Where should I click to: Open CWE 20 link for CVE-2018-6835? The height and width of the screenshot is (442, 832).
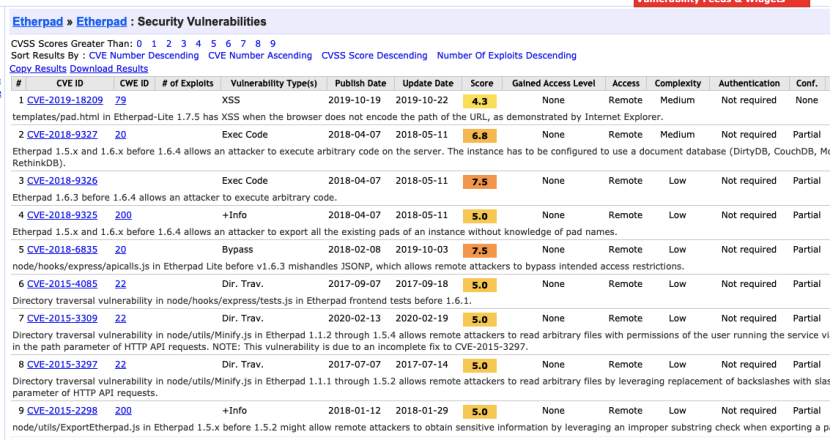pos(120,249)
